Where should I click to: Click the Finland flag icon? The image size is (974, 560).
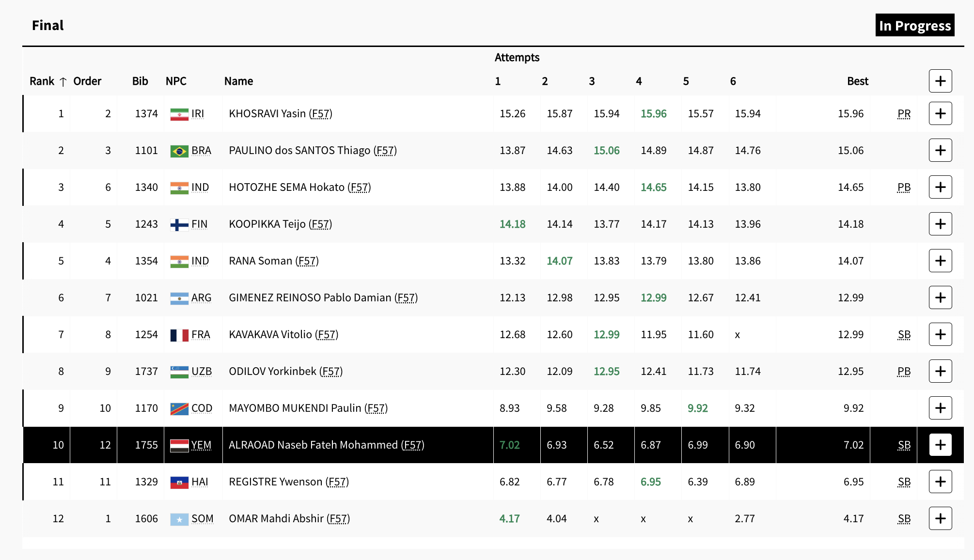(179, 225)
